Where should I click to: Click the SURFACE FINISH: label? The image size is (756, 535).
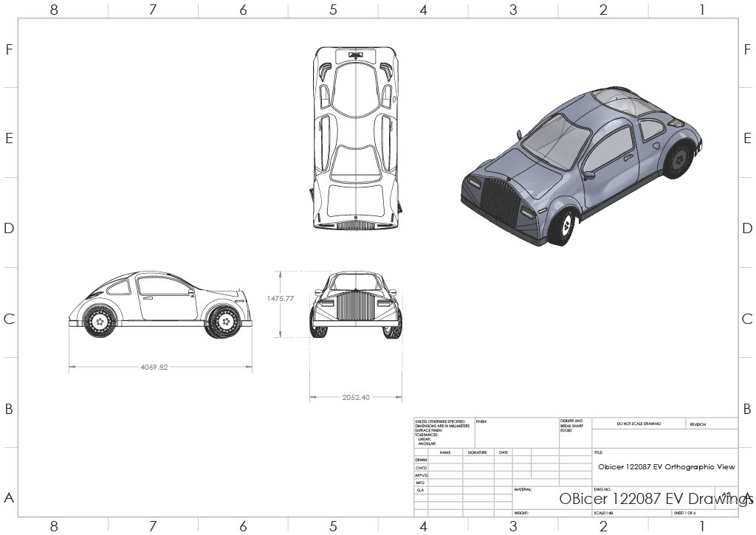pyautogui.click(x=429, y=430)
